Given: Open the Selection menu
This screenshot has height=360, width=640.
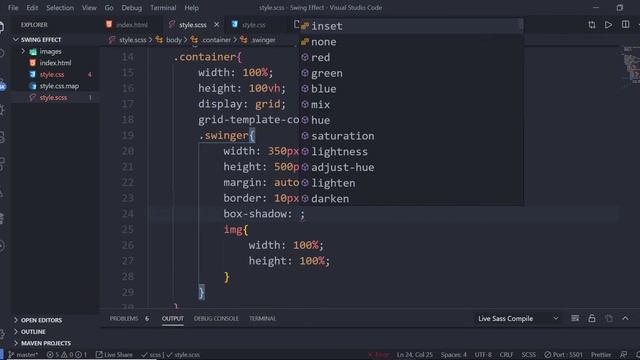Looking at the screenshot, I should (x=60, y=8).
